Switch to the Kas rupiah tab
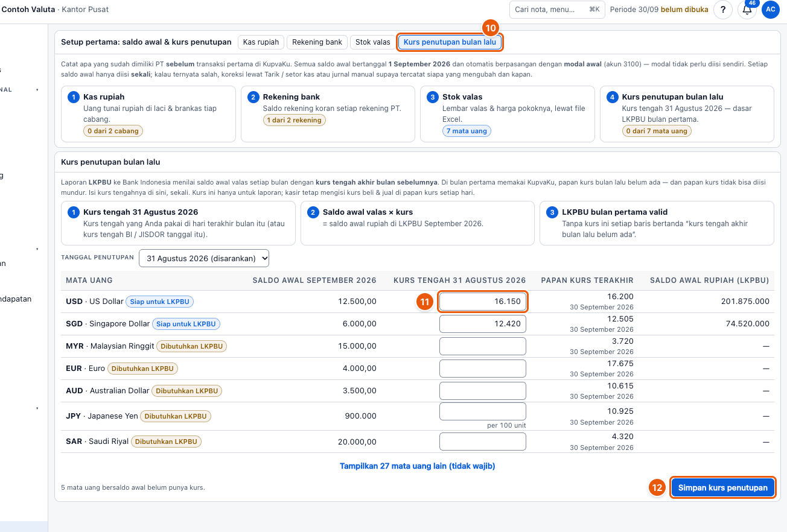 pyautogui.click(x=261, y=42)
